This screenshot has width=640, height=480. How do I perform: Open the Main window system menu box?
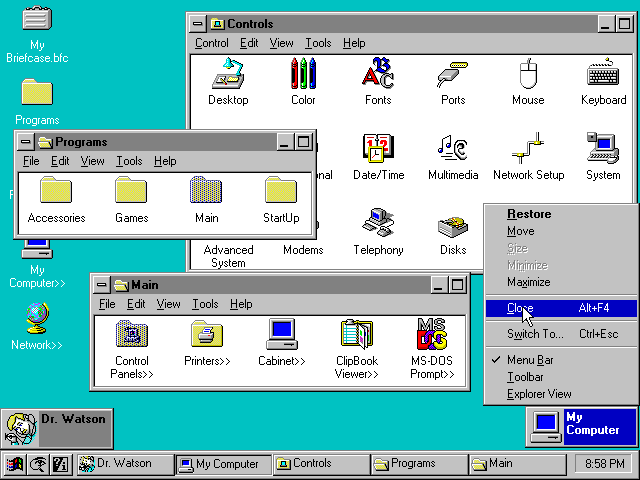click(x=102, y=285)
